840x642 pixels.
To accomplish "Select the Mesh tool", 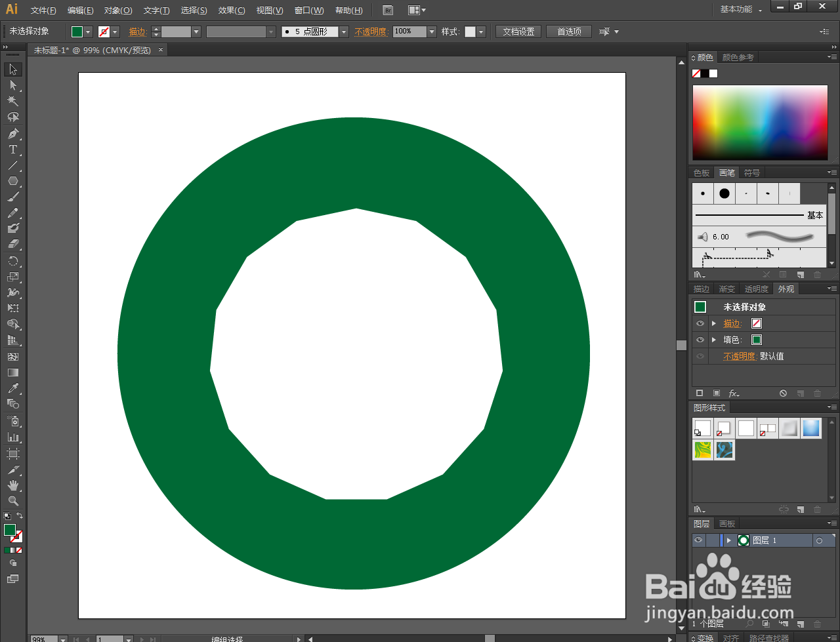I will click(13, 357).
